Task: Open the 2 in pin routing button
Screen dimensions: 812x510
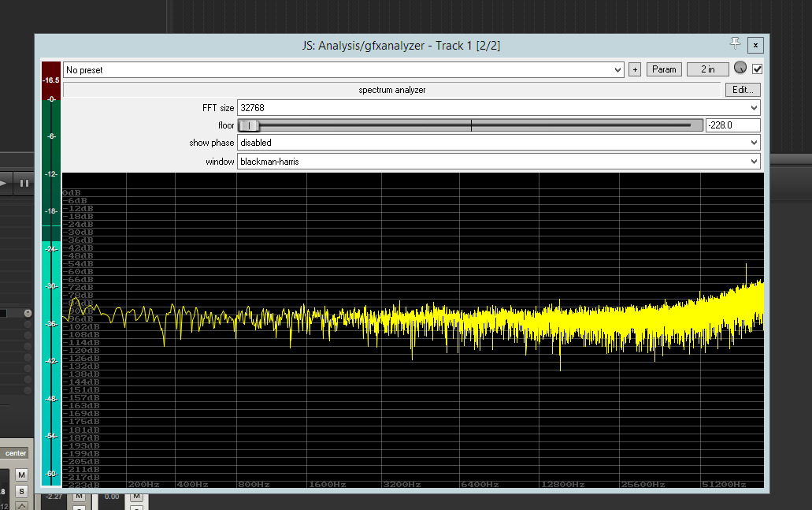Action: [707, 69]
